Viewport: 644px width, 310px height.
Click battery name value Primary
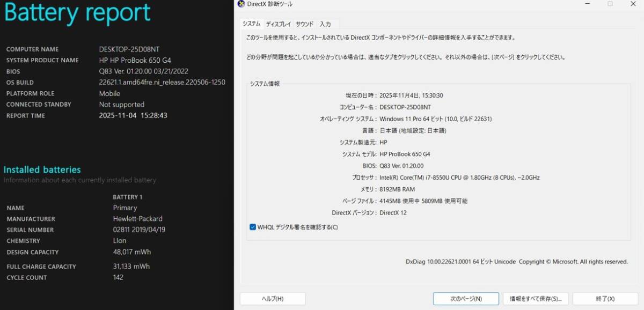(125, 208)
